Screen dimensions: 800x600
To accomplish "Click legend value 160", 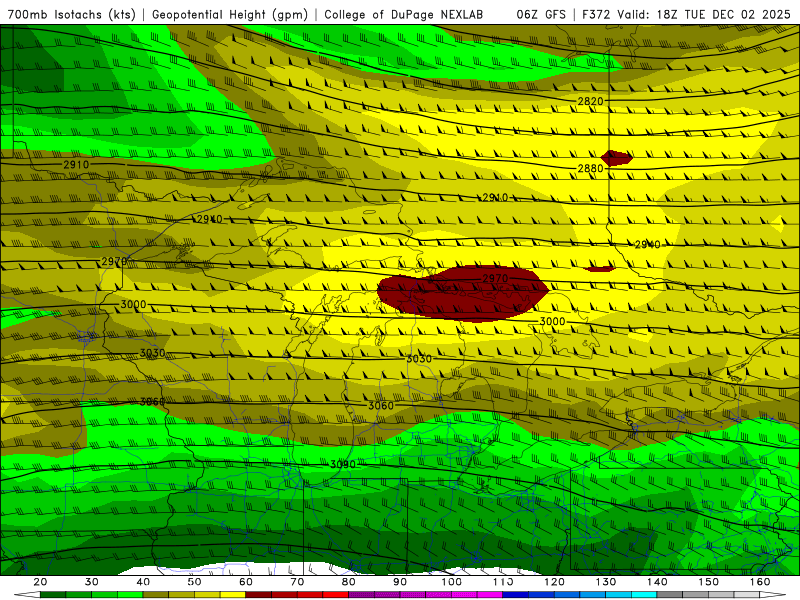I will (760, 582).
